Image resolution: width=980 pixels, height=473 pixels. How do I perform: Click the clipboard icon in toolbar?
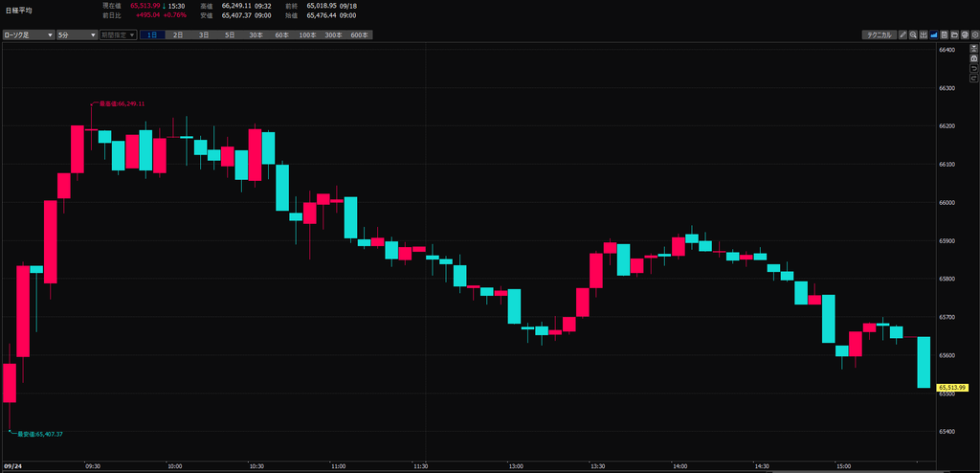[945, 35]
